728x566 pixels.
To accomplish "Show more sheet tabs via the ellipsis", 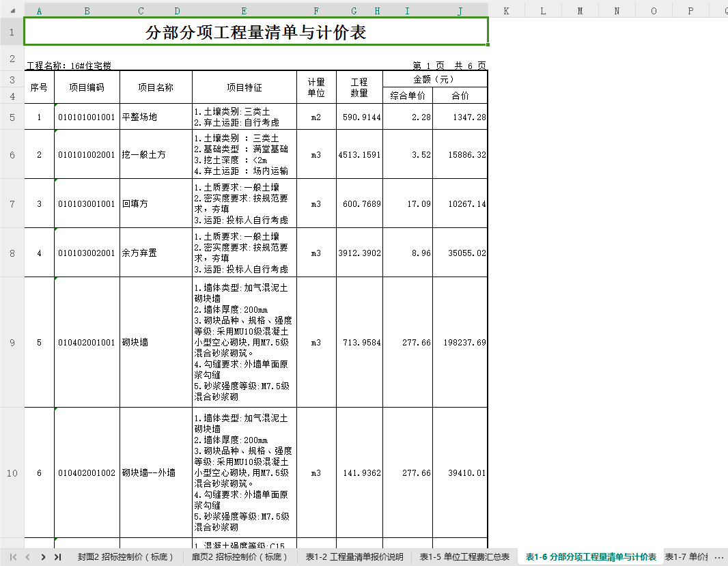I will coord(718,556).
